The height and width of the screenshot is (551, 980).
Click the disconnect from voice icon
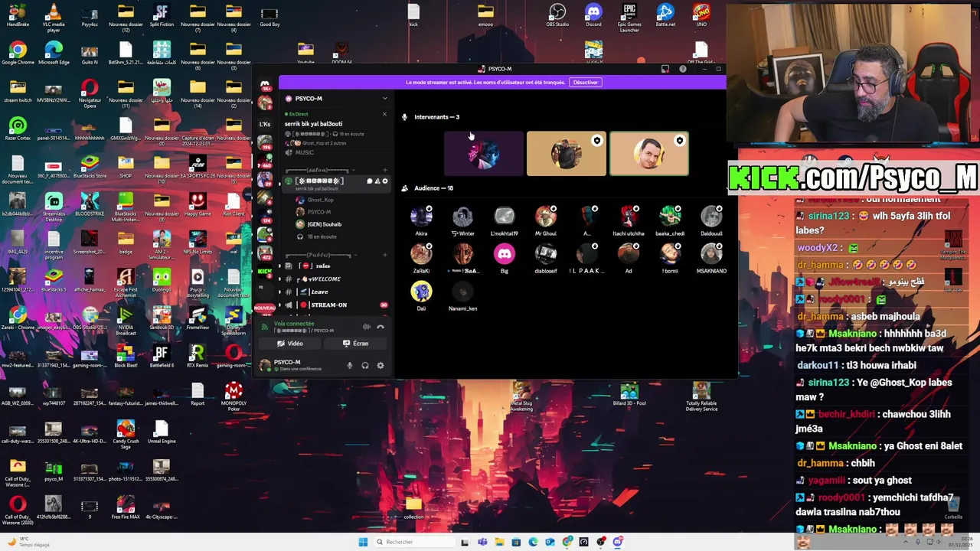point(381,327)
